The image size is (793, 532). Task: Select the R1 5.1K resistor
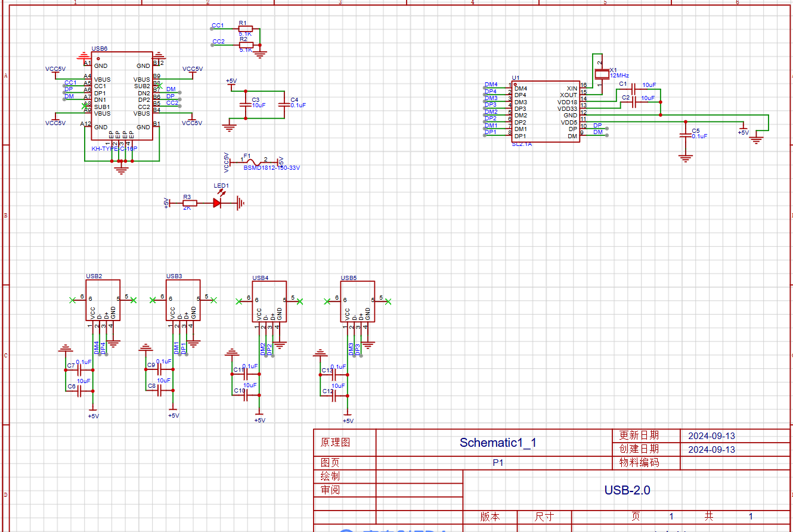[x=244, y=28]
